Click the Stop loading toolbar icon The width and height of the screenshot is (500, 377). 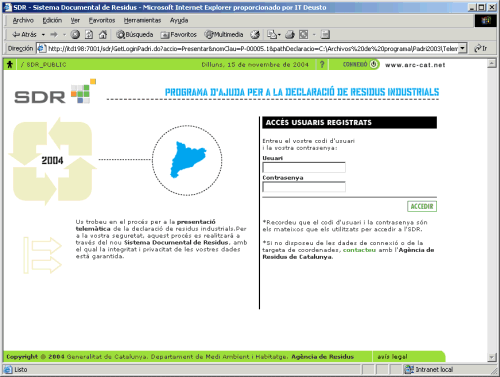click(x=76, y=34)
